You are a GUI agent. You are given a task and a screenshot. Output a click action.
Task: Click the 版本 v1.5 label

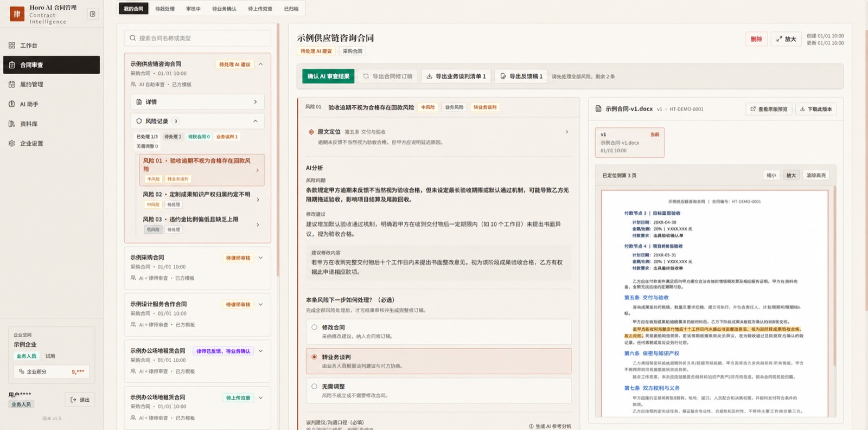pos(52,418)
